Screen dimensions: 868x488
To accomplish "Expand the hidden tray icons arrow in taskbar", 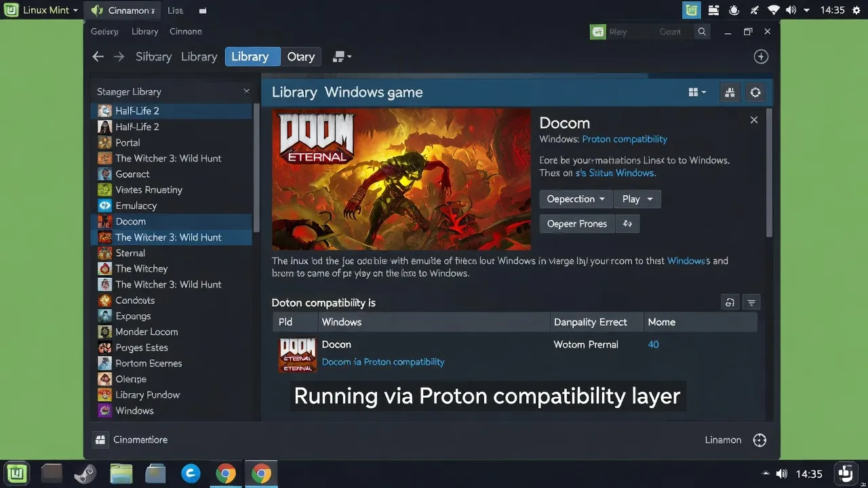I will 766,474.
